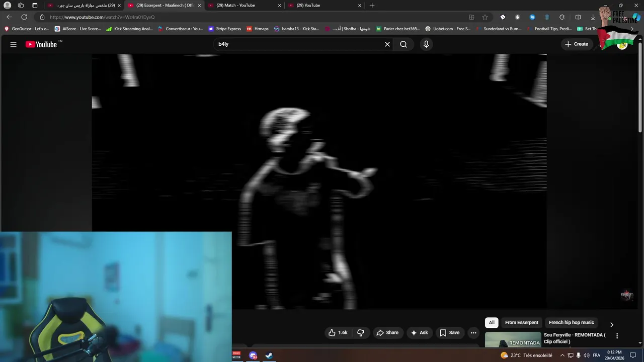Start voice search with the microphone
644x362 pixels.
tap(426, 44)
